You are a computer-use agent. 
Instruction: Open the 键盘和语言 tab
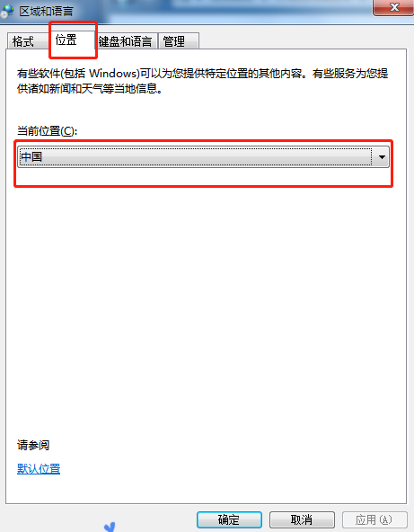(x=125, y=41)
